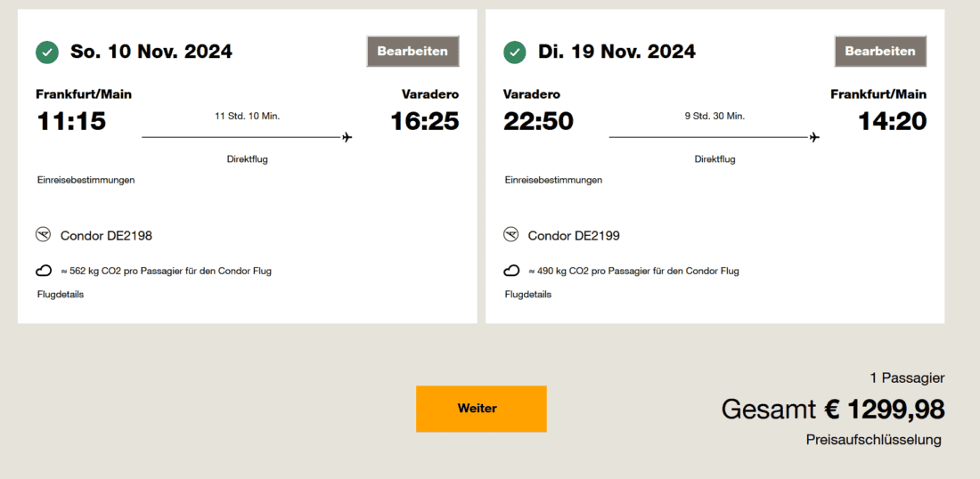Click the CO2 cloud icon for 490 kg
The width and height of the screenshot is (980, 479).
[511, 271]
